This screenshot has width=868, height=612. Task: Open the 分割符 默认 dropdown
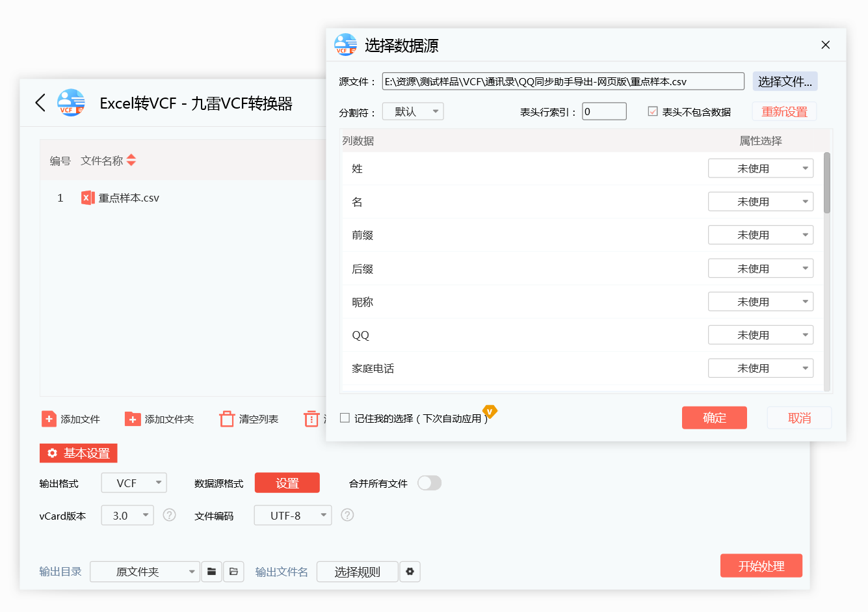point(413,111)
